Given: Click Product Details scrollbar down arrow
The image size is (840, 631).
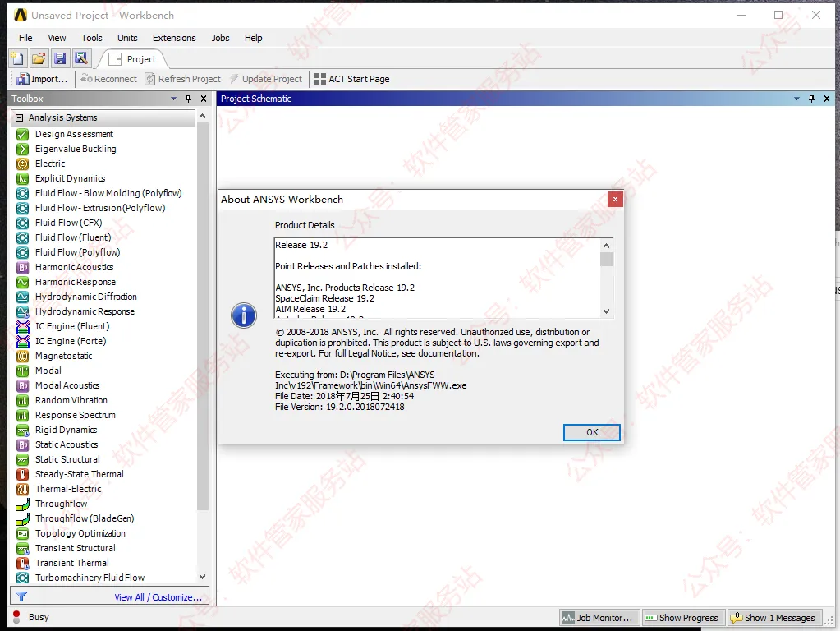Looking at the screenshot, I should click(x=607, y=311).
